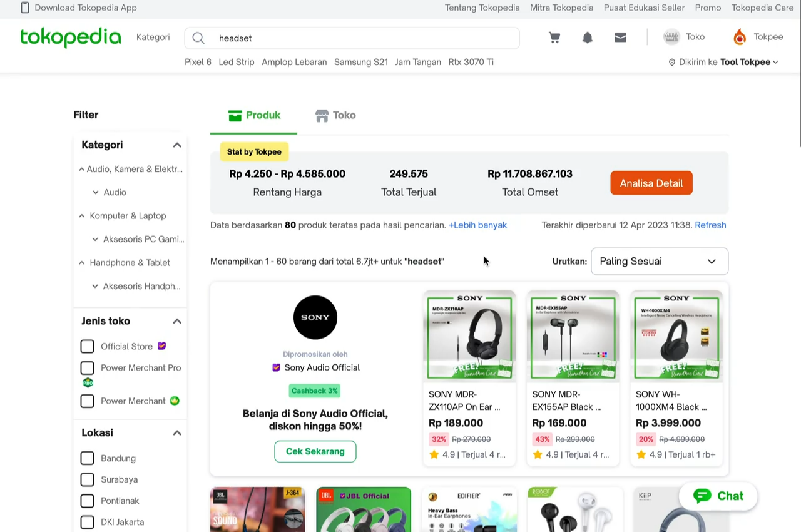Collapse the Jenis toko filter section
Image resolution: width=801 pixels, height=532 pixels.
[x=177, y=321]
